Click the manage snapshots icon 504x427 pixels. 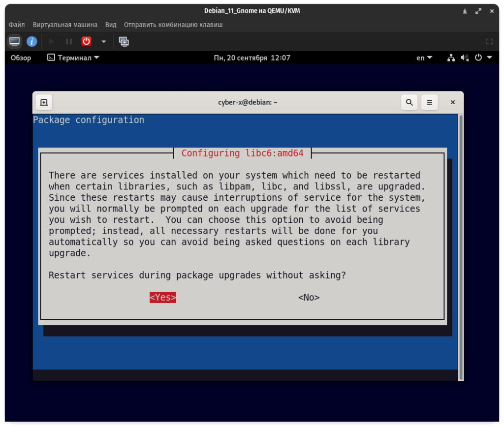124,41
